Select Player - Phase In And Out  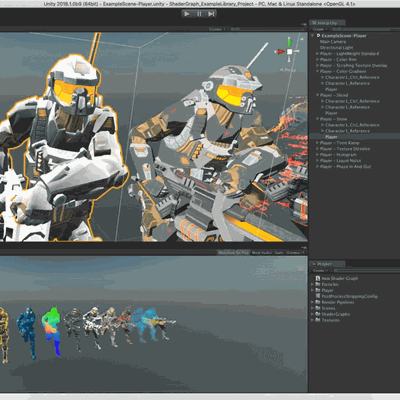(345, 167)
